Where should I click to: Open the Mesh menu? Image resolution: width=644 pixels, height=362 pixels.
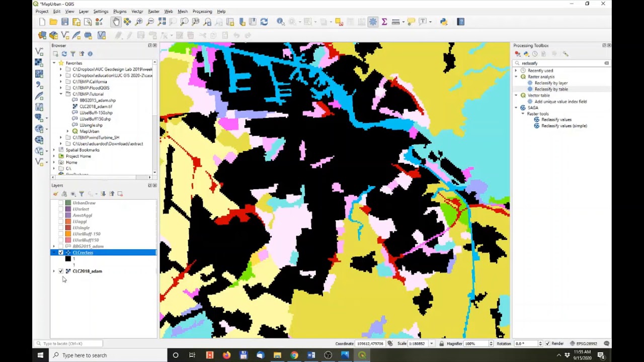(x=183, y=11)
